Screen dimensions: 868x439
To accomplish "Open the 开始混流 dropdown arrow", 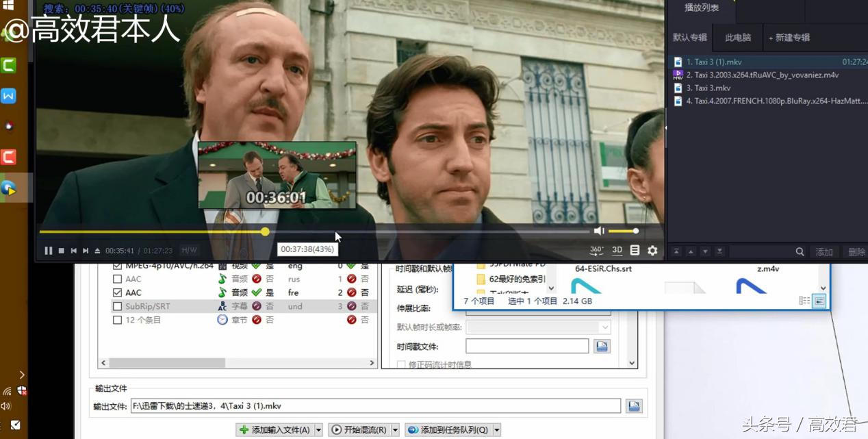I will point(395,430).
